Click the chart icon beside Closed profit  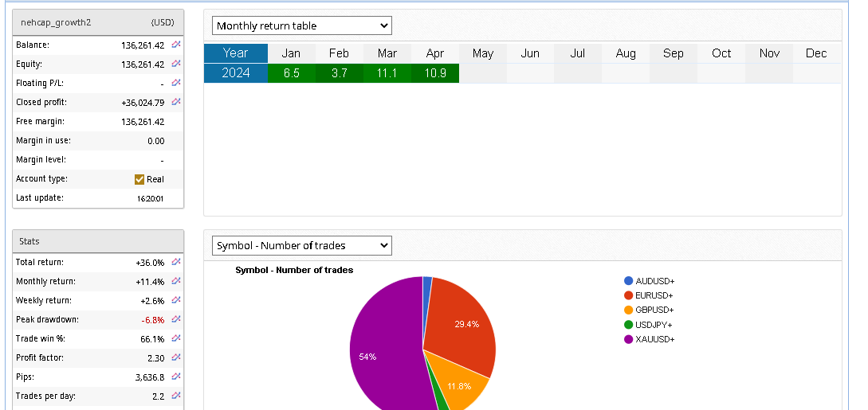coord(176,102)
